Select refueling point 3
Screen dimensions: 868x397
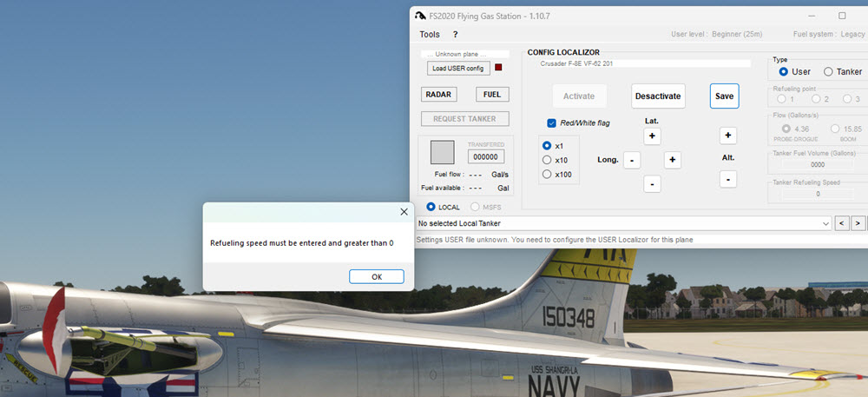click(847, 99)
